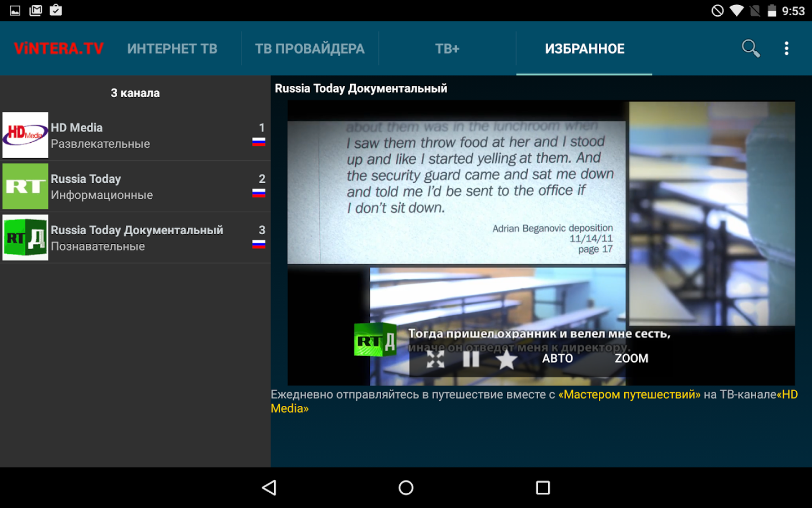Switch to the ТВ ПРОВАЙДЕРА tab

(310, 49)
